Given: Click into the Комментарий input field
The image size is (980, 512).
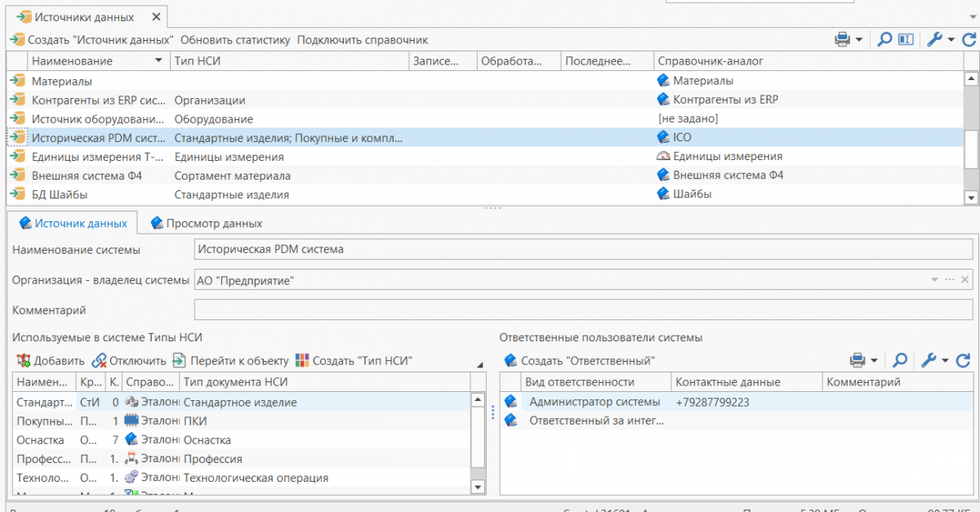Looking at the screenshot, I should click(x=583, y=310).
